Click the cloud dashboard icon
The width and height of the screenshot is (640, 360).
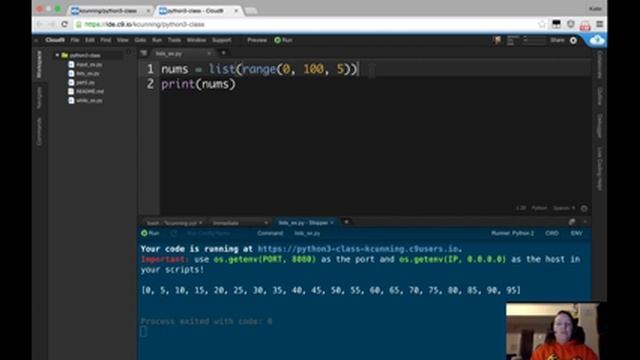coord(597,40)
